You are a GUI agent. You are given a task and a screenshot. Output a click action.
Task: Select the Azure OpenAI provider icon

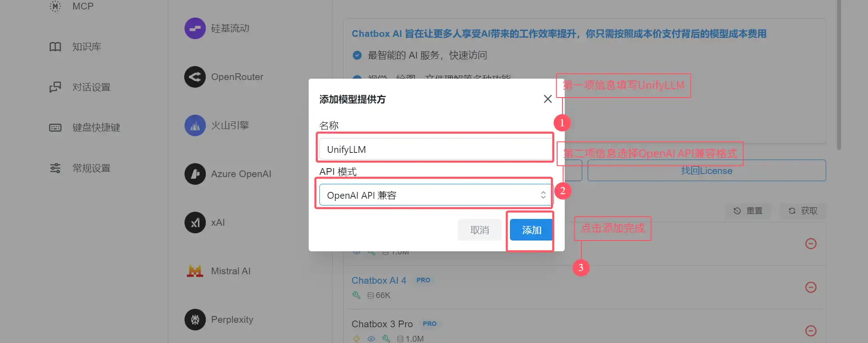click(x=195, y=174)
